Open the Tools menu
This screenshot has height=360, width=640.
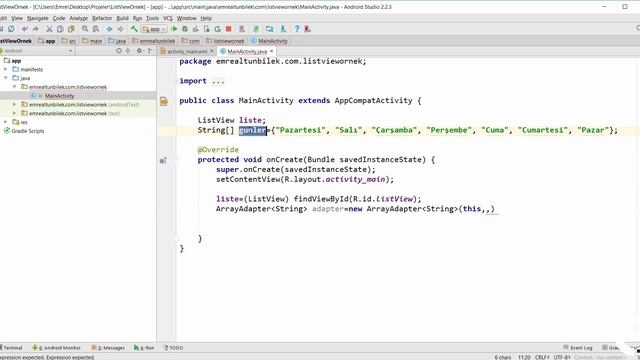coord(152,18)
